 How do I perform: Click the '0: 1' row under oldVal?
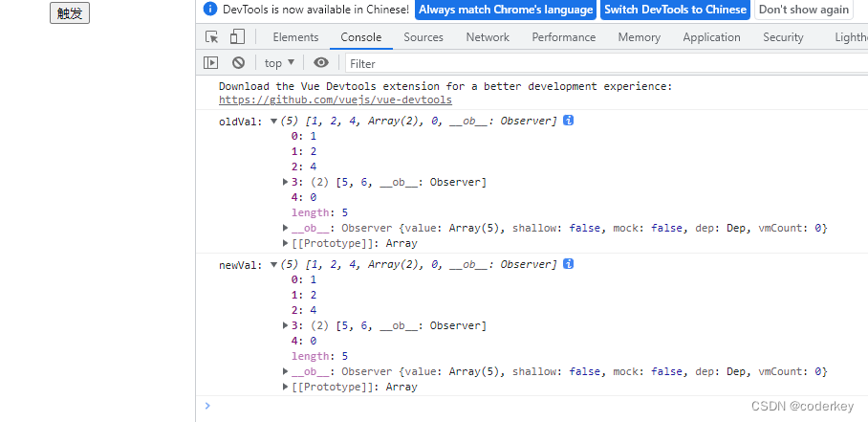pyautogui.click(x=304, y=136)
